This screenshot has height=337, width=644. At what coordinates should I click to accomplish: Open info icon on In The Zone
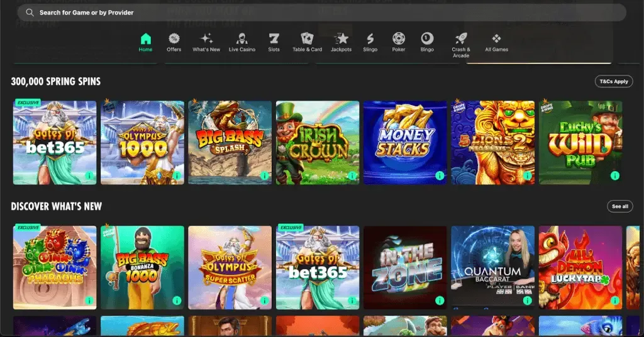pyautogui.click(x=440, y=301)
